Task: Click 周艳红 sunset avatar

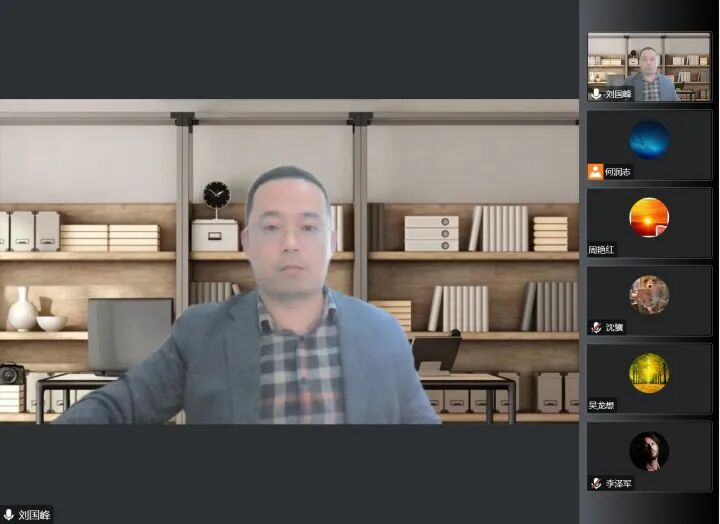Action: pos(649,217)
